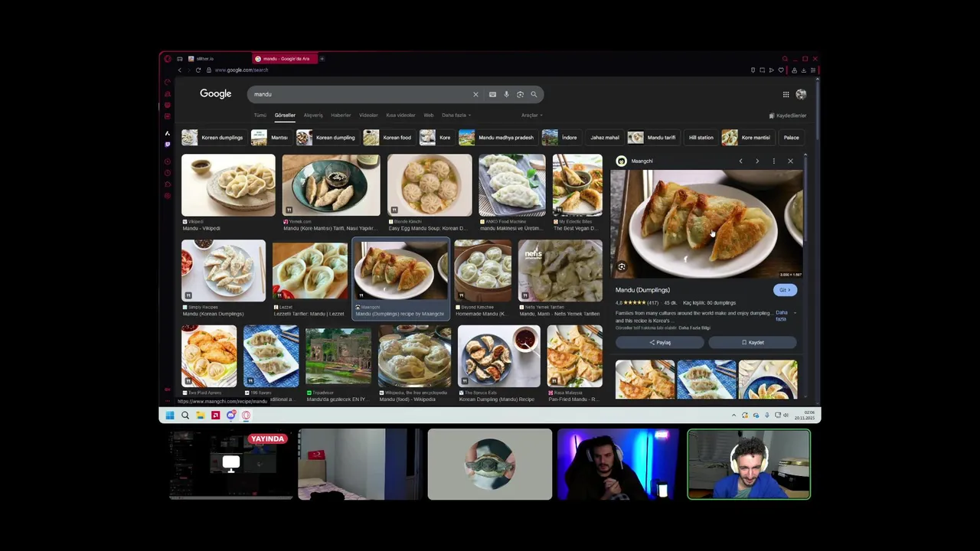Open a new browser tab with plus icon
Image resolution: width=980 pixels, height=551 pixels.
(x=322, y=58)
